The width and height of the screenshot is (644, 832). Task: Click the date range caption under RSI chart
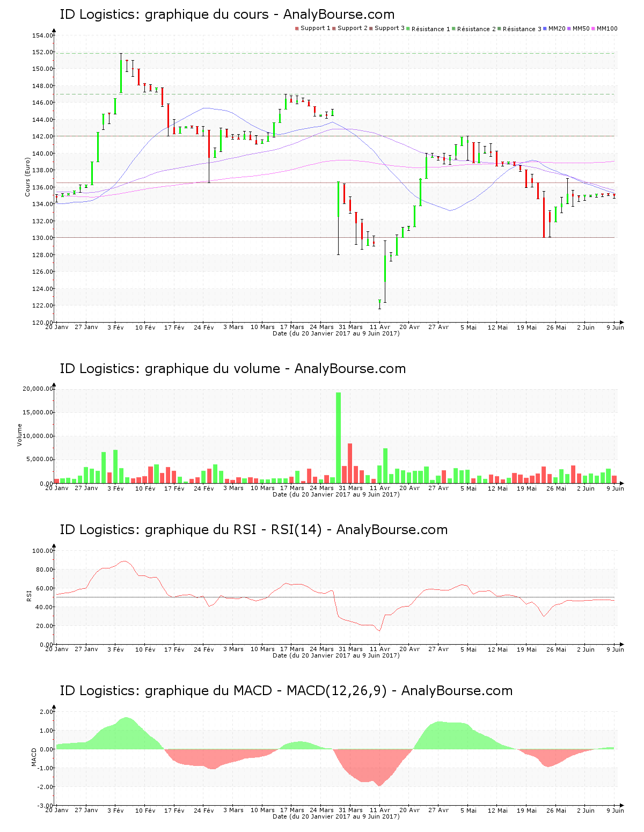point(336,655)
